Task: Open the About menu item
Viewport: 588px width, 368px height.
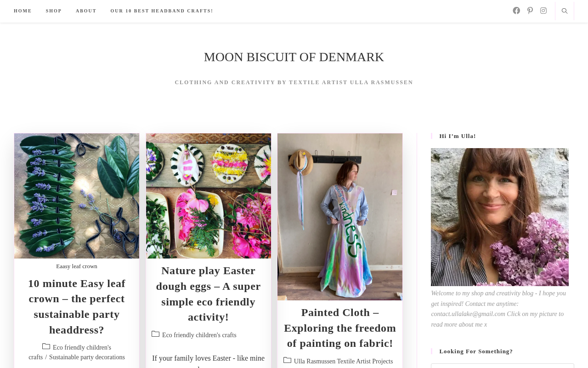Action: click(x=86, y=11)
